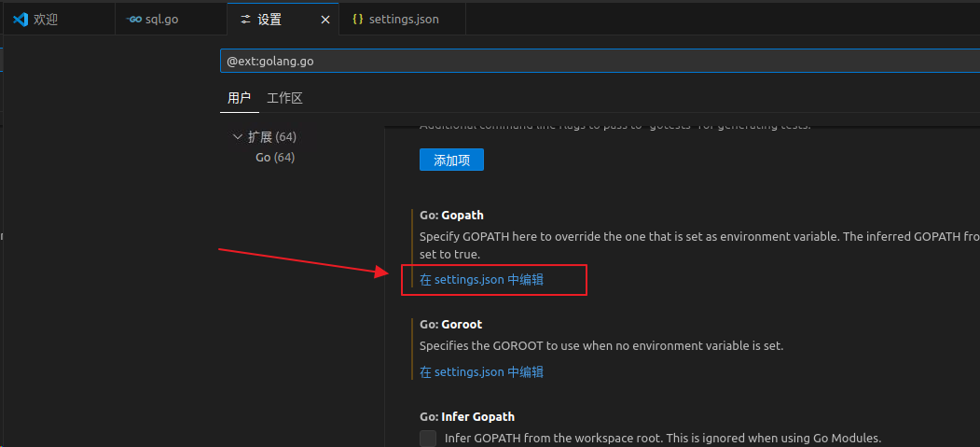The width and height of the screenshot is (980, 447).
Task: Select Go (64) in settings tree
Action: [275, 158]
